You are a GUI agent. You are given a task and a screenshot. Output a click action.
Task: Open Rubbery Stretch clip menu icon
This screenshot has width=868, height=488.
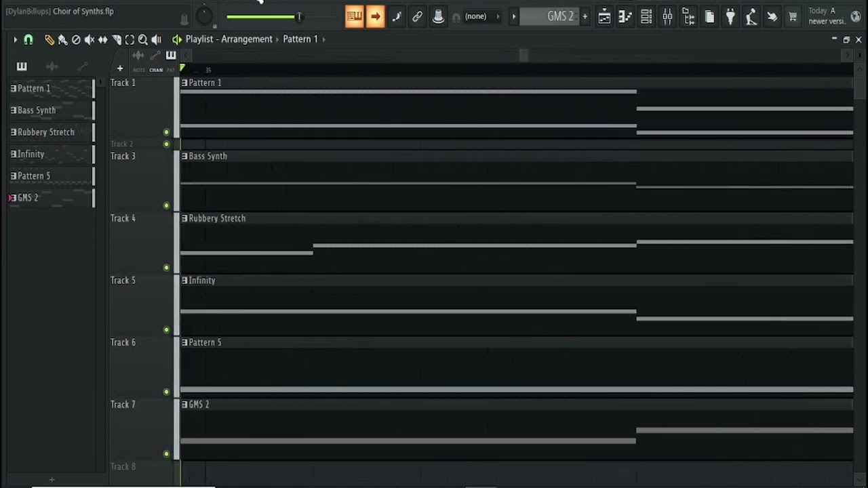coord(184,218)
